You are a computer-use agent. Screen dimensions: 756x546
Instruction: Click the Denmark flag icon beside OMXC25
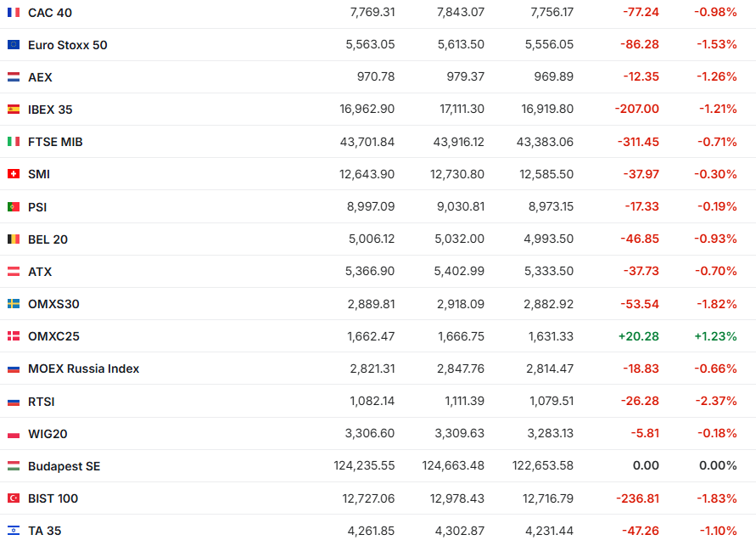14,336
